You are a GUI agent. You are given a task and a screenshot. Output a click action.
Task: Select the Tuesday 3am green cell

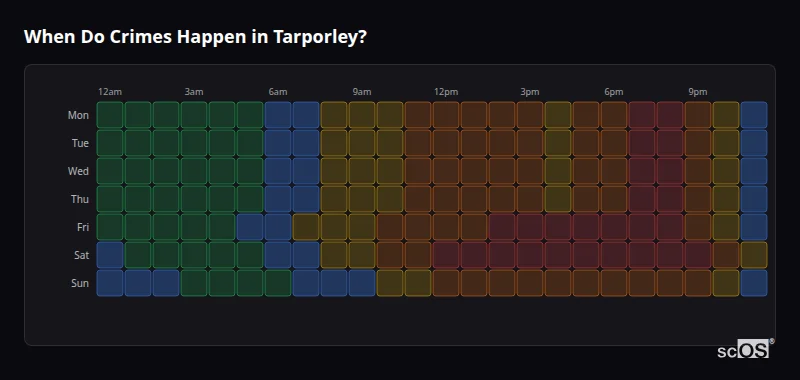click(194, 143)
